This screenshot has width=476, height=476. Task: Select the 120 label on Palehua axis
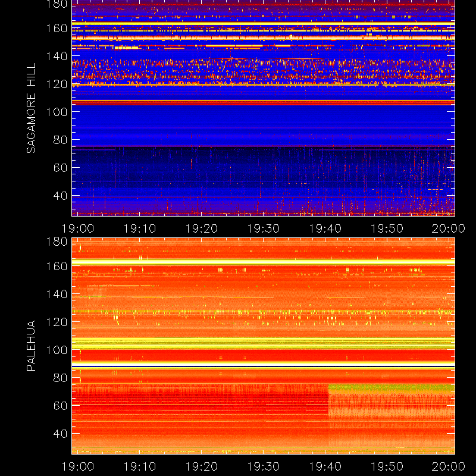[x=57, y=322]
